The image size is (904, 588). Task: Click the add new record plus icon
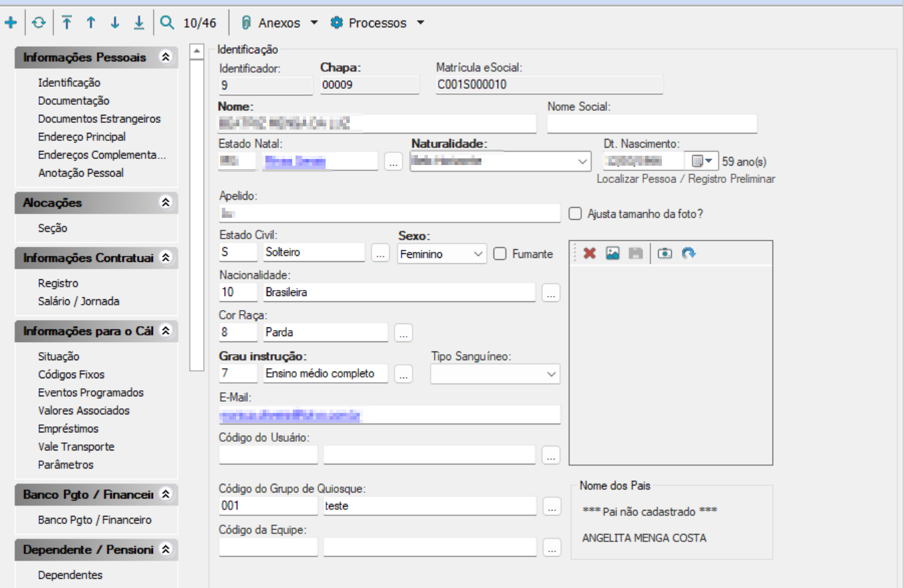(11, 23)
